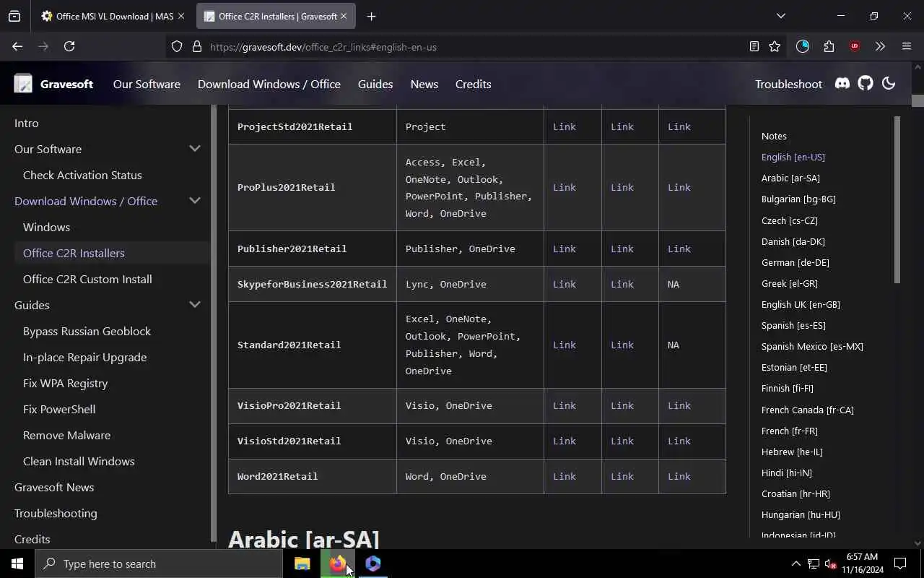
Task: Open the GitHub icon link
Action: 866,84
